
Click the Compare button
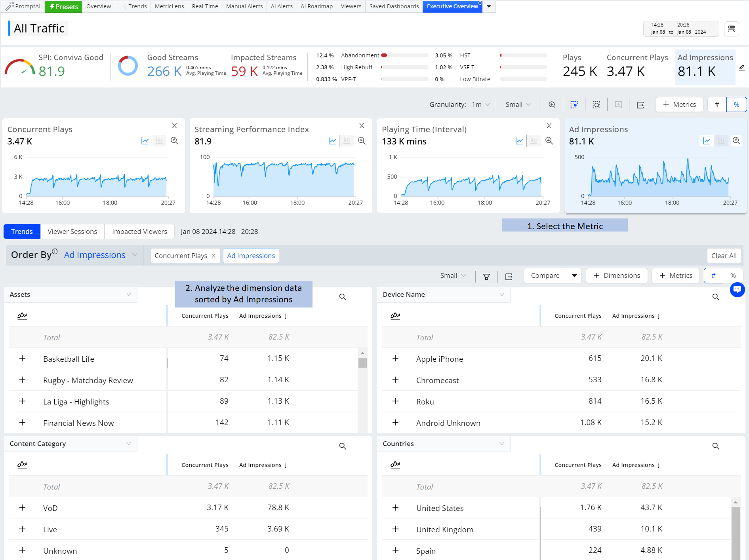(545, 275)
